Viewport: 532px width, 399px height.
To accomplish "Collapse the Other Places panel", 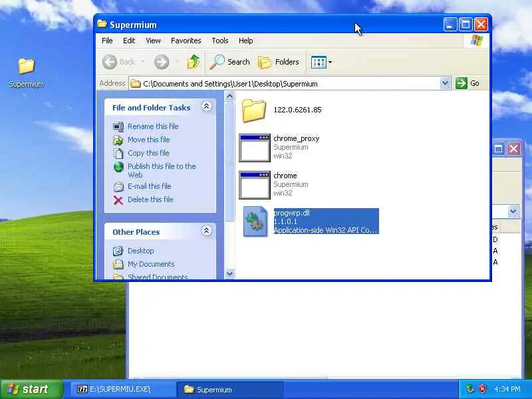I will click(x=206, y=231).
